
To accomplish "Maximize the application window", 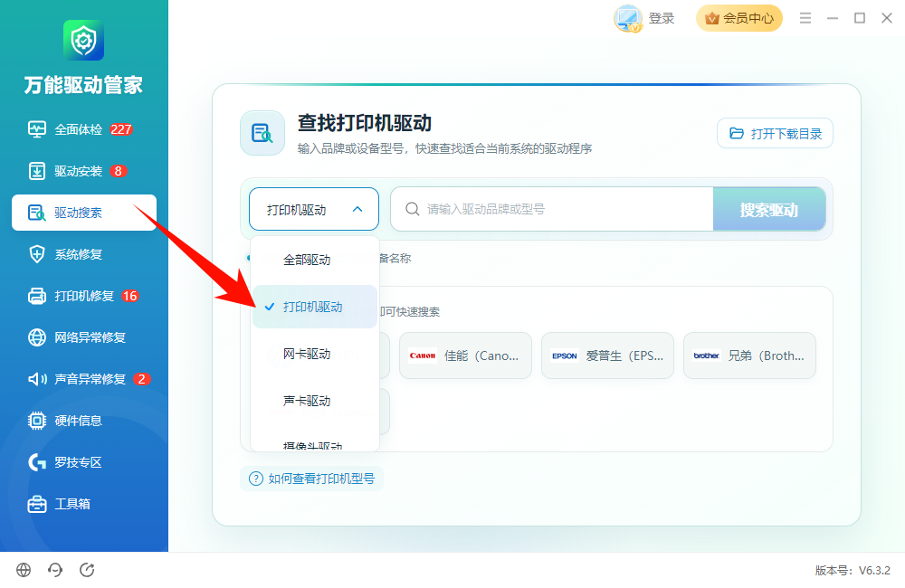I will pos(860,18).
